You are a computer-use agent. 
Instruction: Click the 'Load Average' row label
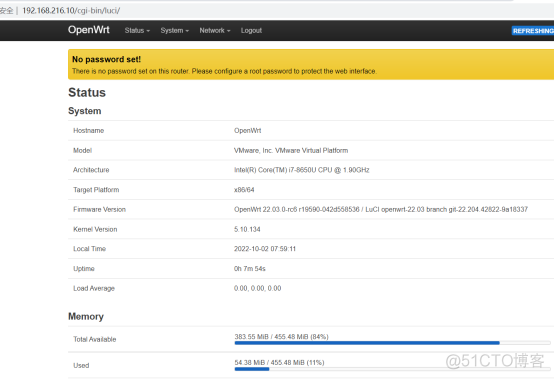click(x=94, y=288)
